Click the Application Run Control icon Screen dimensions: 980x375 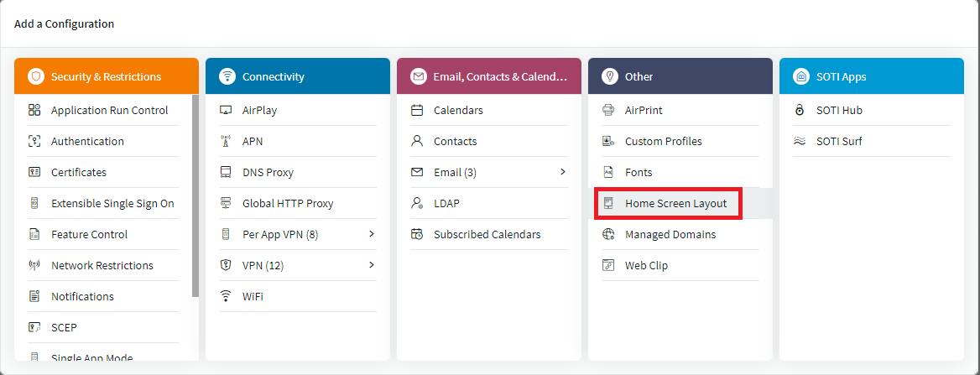[x=34, y=110]
